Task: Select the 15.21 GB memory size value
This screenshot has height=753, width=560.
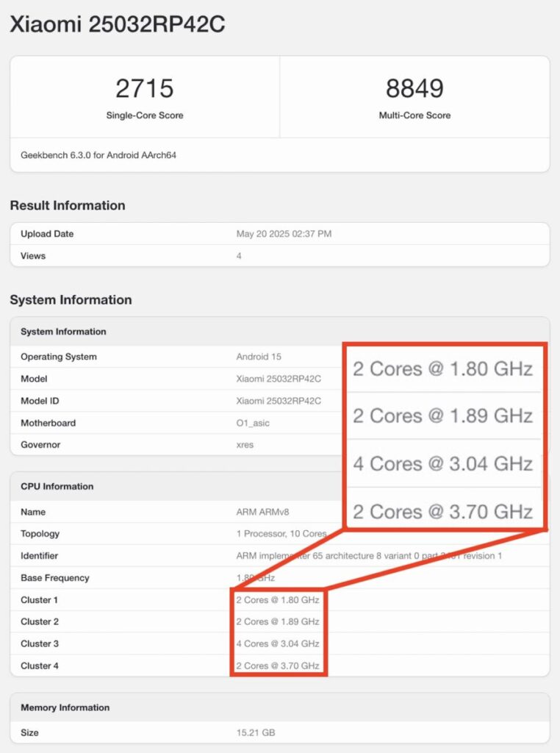Action: pos(256,732)
